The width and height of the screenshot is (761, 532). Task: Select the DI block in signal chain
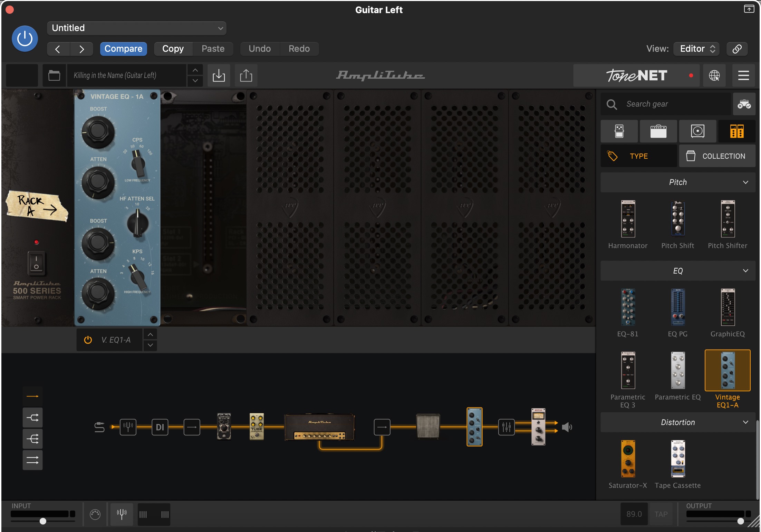pyautogui.click(x=160, y=427)
